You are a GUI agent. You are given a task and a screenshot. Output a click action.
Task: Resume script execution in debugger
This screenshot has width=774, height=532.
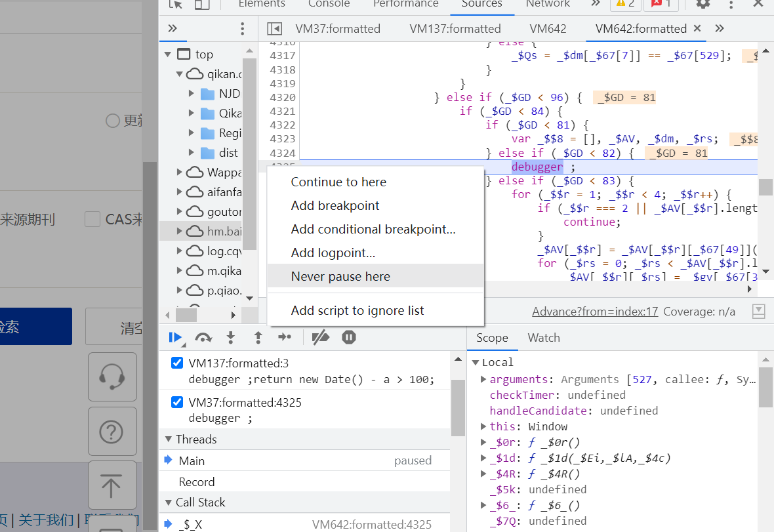click(x=174, y=338)
